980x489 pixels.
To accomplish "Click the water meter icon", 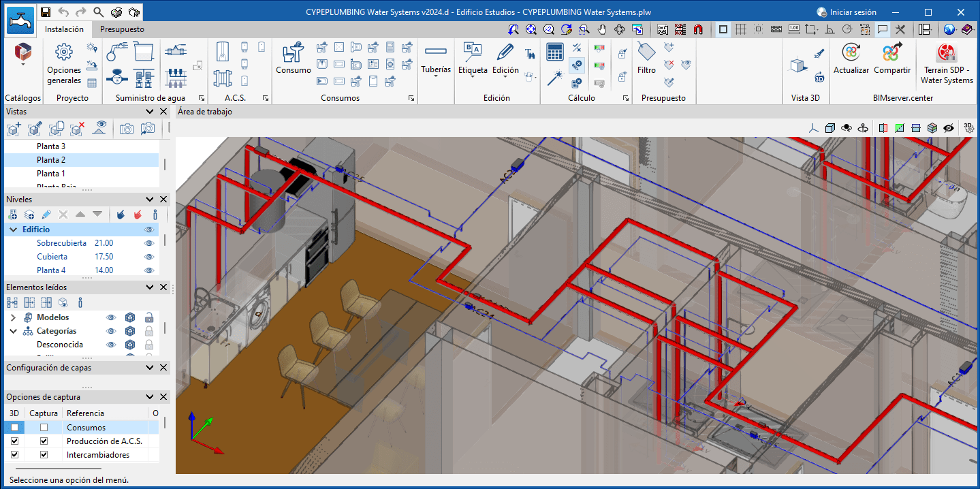I will tap(117, 78).
